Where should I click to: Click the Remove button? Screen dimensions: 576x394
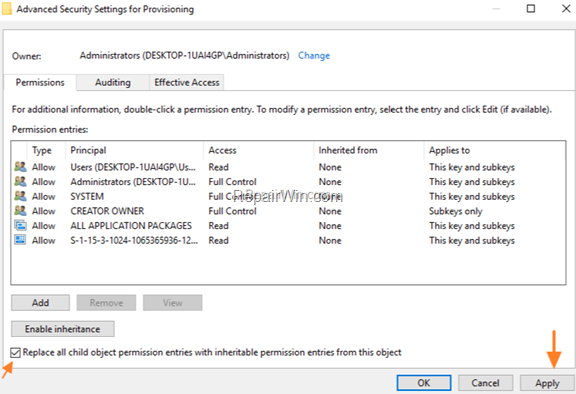click(x=107, y=303)
